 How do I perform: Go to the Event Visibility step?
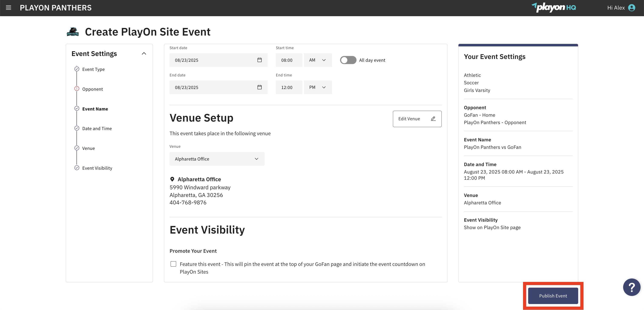pyautogui.click(x=97, y=168)
